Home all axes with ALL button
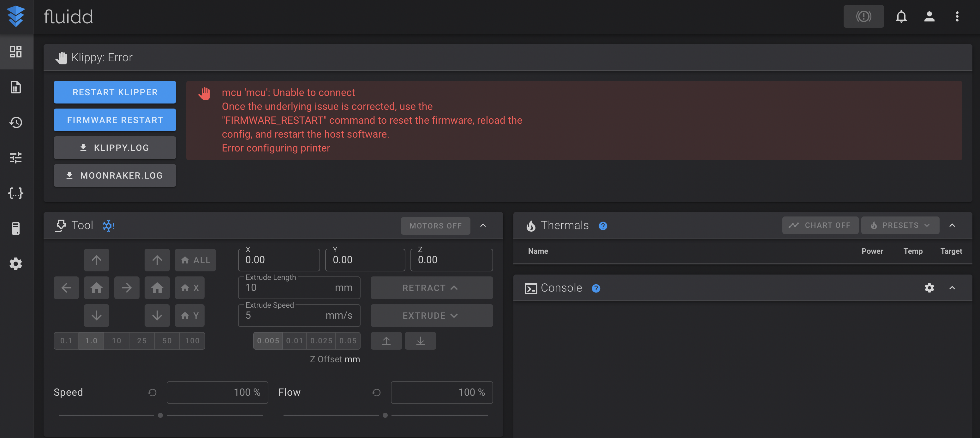 195,260
